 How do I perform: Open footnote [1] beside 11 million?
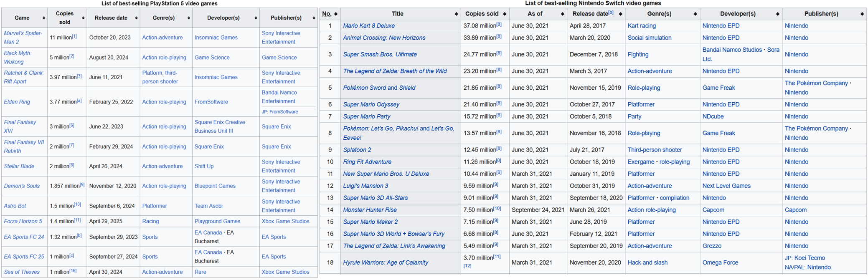74,36
